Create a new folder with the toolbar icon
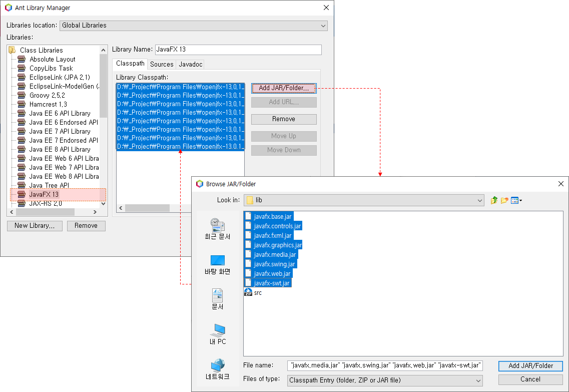The height and width of the screenshot is (392, 569). point(504,200)
